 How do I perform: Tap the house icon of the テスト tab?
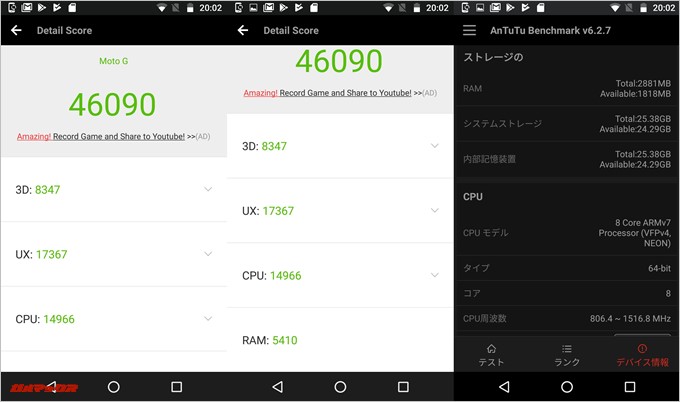coord(491,349)
